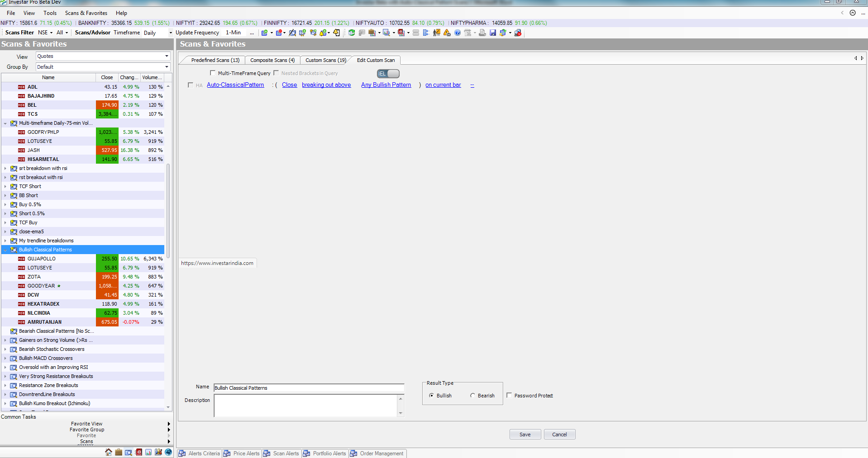Click the Save button

[525, 434]
